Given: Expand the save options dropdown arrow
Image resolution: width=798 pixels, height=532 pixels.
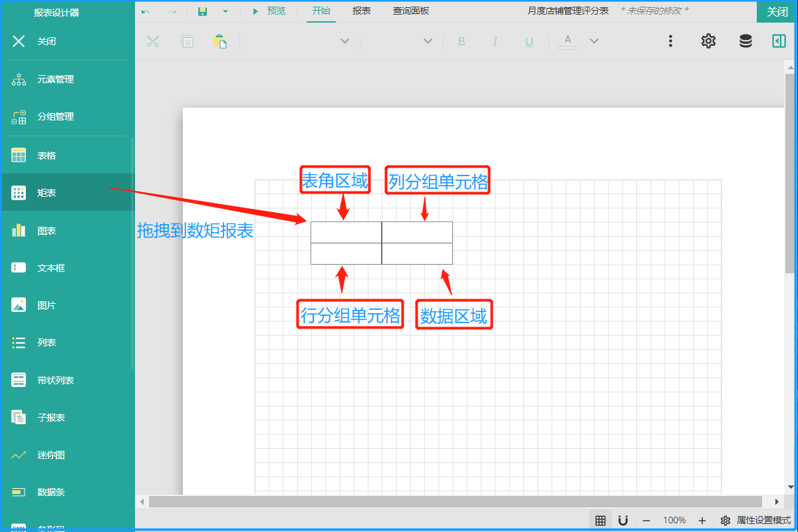Looking at the screenshot, I should [225, 11].
